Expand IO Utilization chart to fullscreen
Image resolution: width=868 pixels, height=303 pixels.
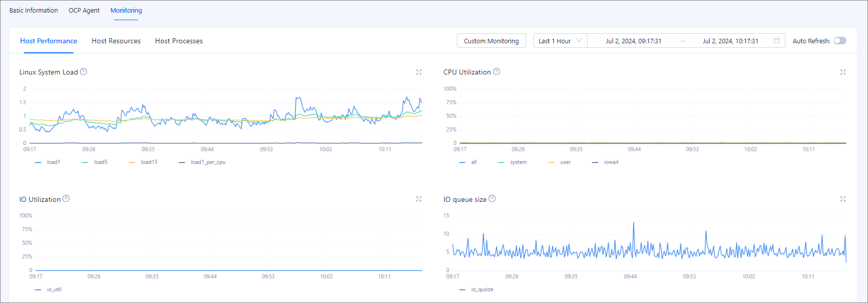(419, 199)
